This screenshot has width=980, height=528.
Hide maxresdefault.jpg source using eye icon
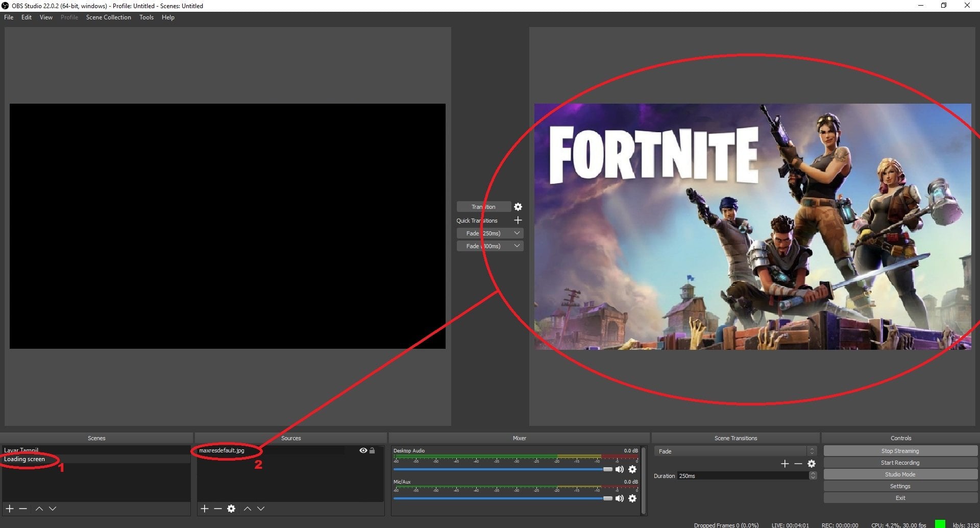pos(363,450)
